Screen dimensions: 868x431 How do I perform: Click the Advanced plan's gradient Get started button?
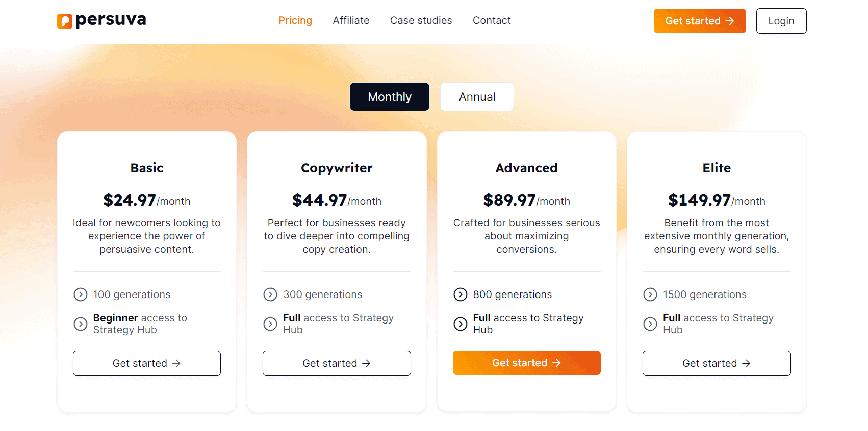tap(526, 363)
